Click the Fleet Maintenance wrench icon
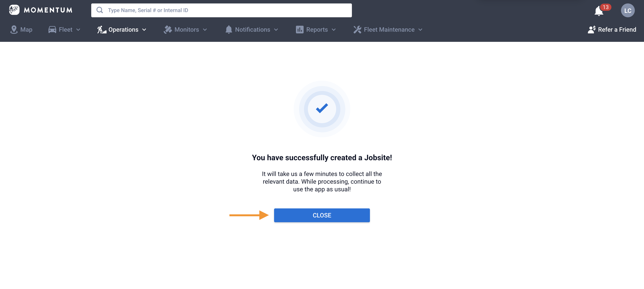 (x=357, y=30)
